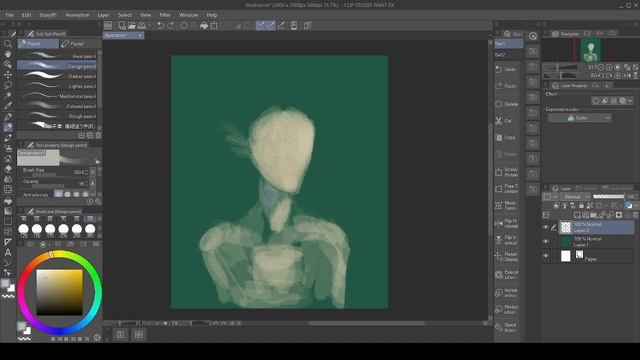Open the layer blending mode Normal dropdown
640x360 pixels.
click(575, 197)
